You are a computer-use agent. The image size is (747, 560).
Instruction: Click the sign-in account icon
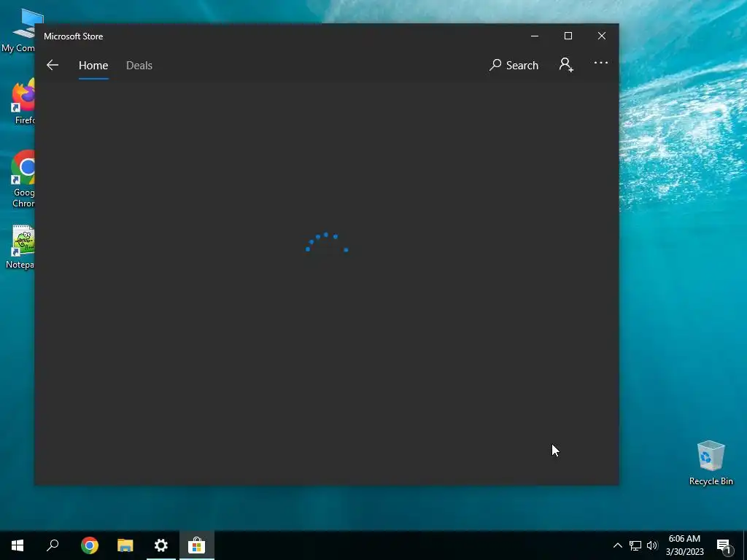[x=566, y=65]
